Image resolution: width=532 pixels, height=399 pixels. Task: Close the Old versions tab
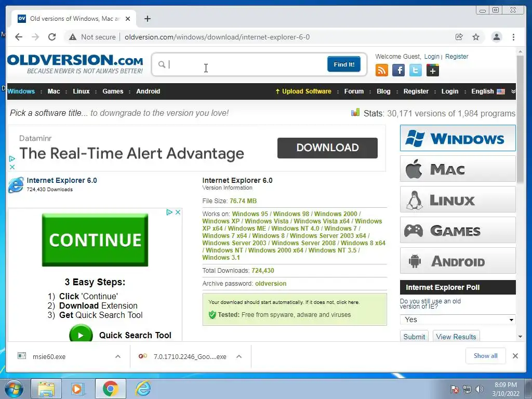pos(128,19)
